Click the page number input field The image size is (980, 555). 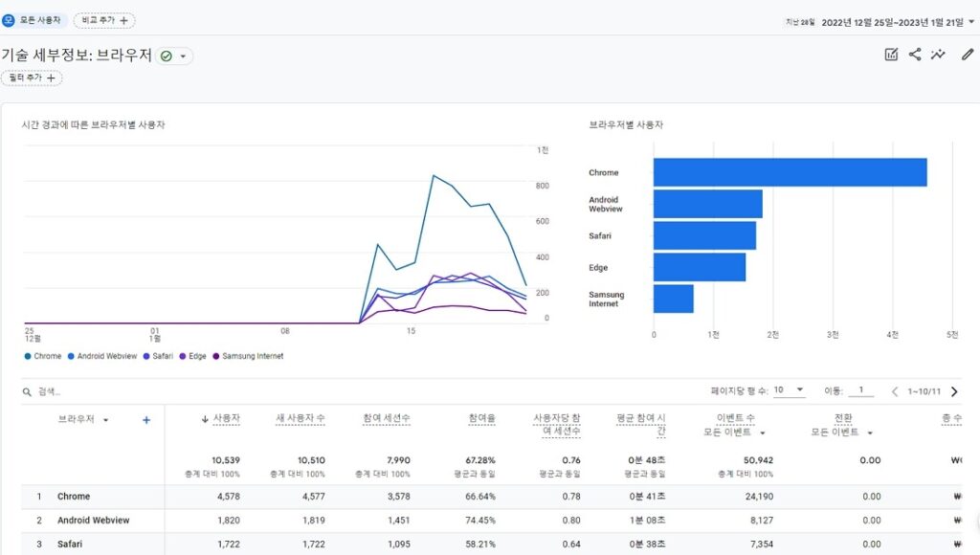[x=860, y=390]
